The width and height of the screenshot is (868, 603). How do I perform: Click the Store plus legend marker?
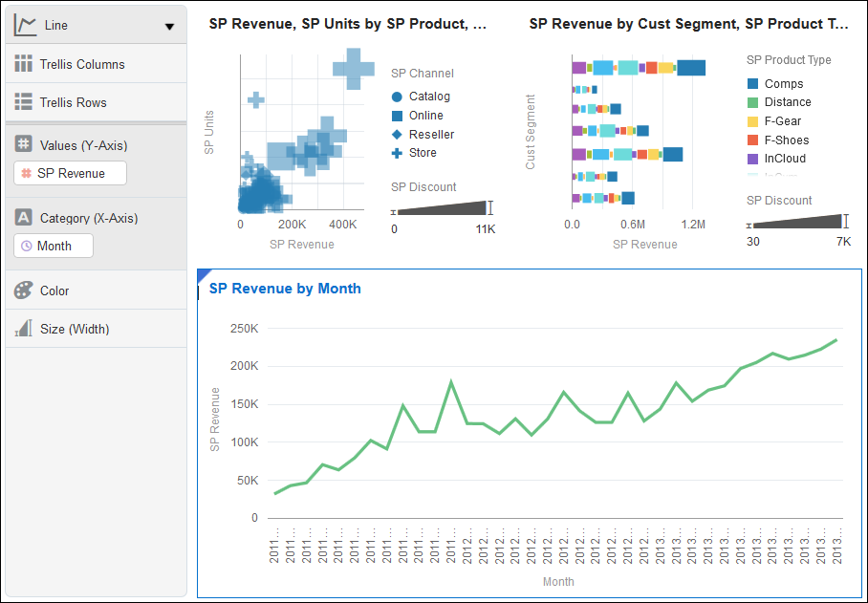click(x=397, y=153)
